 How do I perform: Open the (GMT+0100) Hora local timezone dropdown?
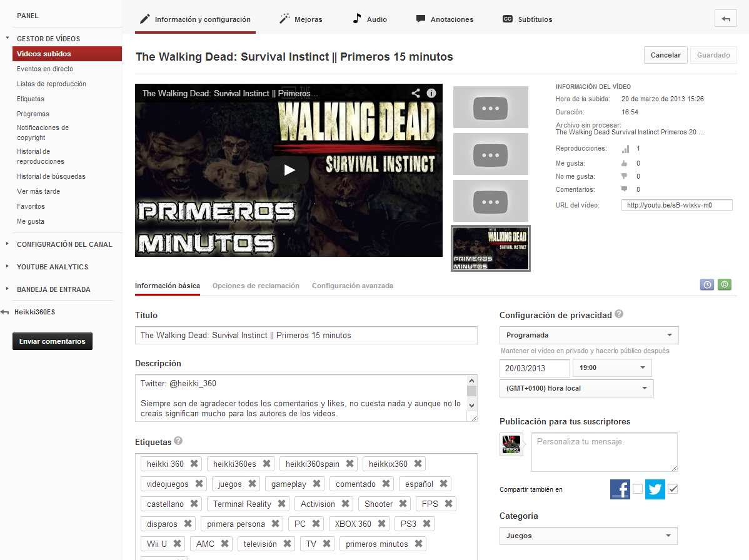tap(576, 388)
